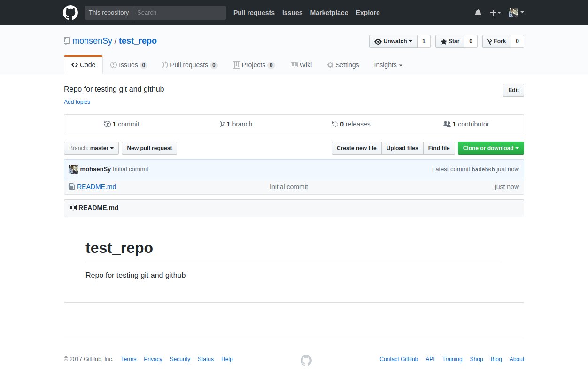Click mohsenSy author name in commit row
Screen dimensions: 588x386
click(x=96, y=169)
